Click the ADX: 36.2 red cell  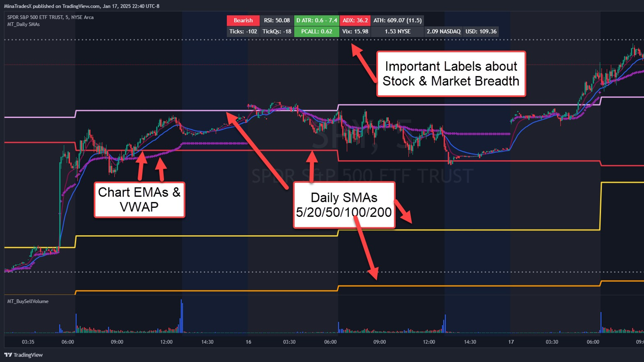point(355,20)
